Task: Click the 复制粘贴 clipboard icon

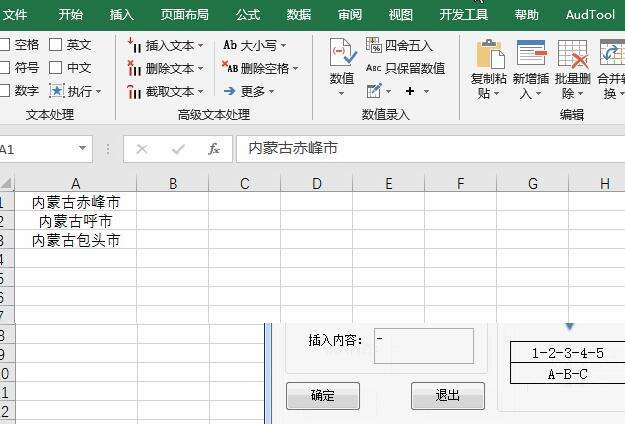Action: (490, 54)
